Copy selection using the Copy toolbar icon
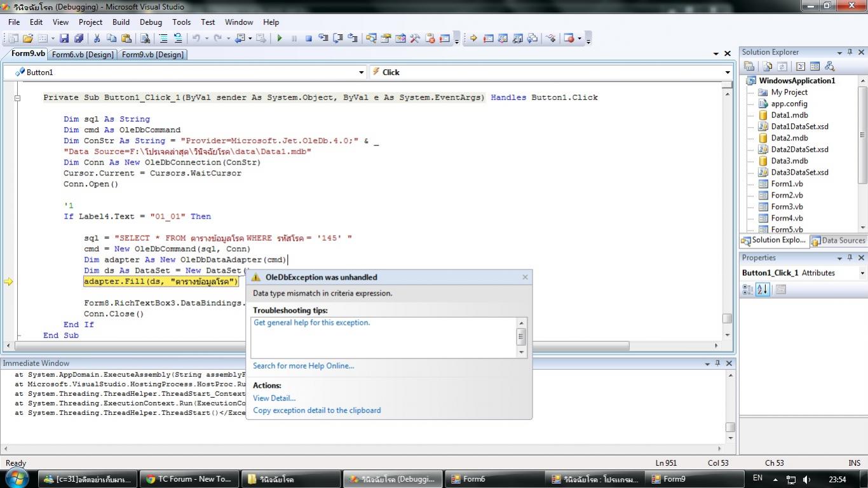 click(111, 38)
